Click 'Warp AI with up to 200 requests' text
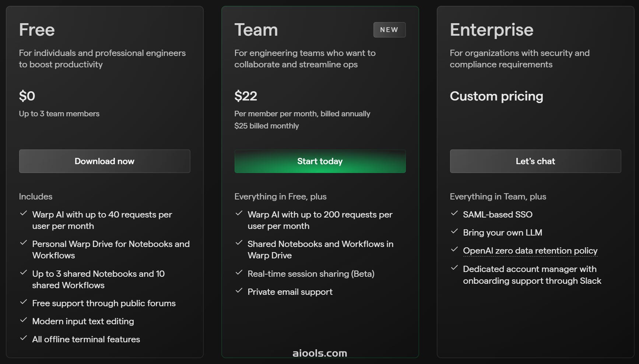 point(320,220)
